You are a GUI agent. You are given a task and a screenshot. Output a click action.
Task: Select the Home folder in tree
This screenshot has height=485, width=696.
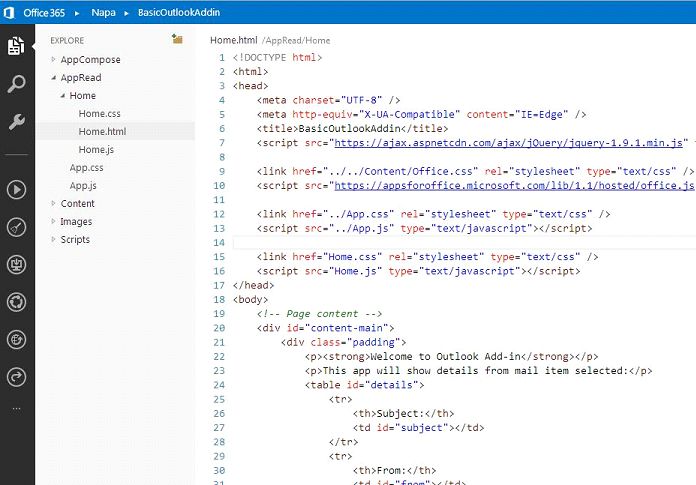point(83,95)
